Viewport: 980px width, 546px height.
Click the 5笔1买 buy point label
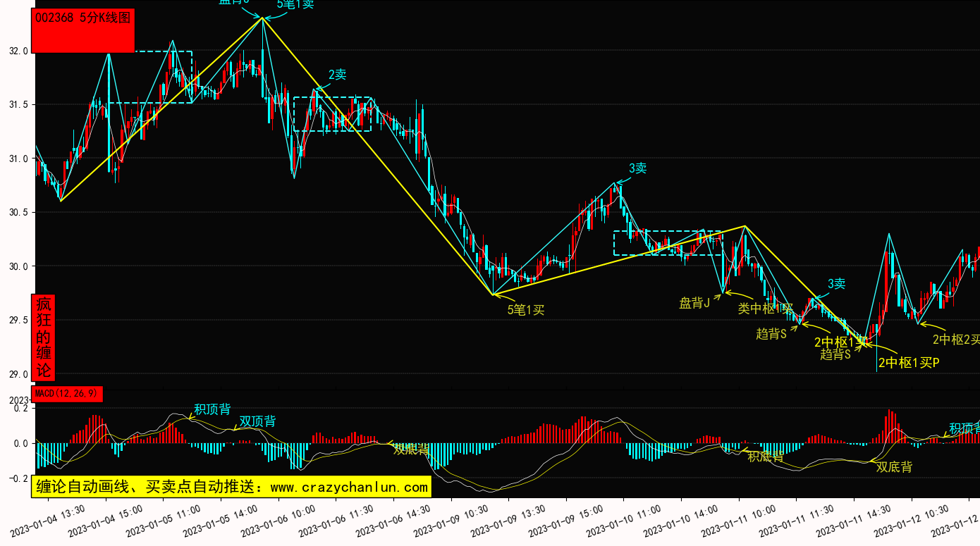click(526, 309)
